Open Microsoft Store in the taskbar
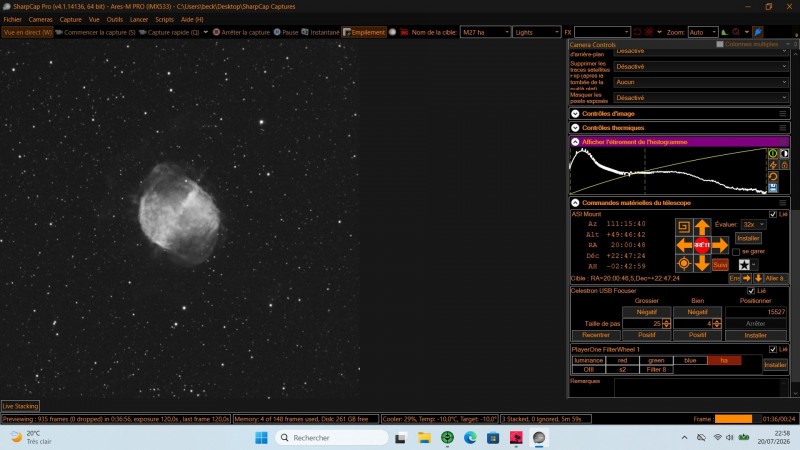The image size is (800, 450). (493, 438)
